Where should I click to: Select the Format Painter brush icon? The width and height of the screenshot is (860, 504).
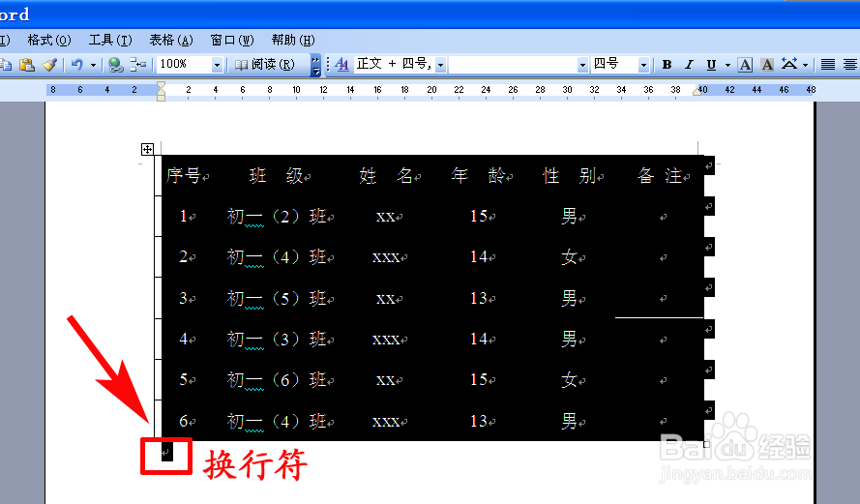49,65
